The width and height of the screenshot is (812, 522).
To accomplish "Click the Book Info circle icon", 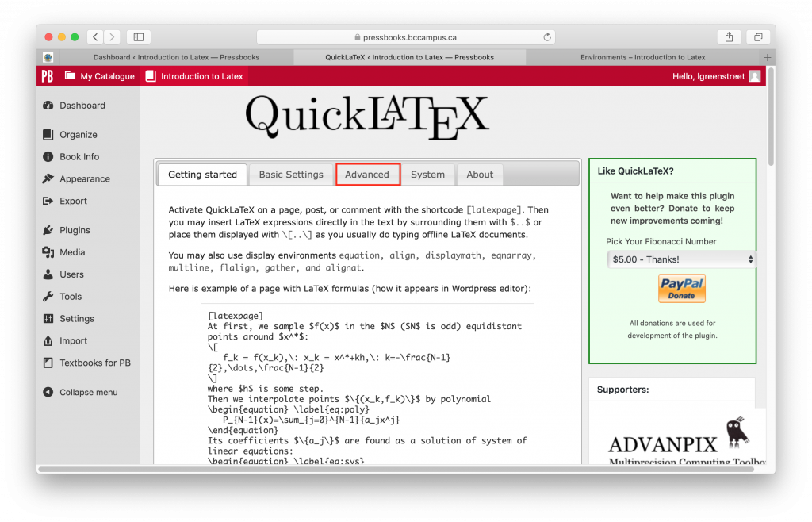I will click(x=48, y=156).
